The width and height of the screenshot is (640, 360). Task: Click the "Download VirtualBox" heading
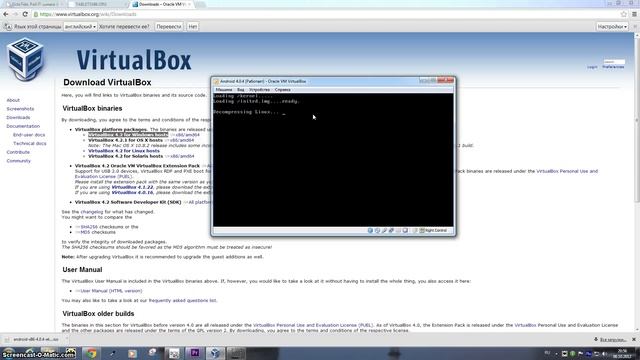pos(107,82)
